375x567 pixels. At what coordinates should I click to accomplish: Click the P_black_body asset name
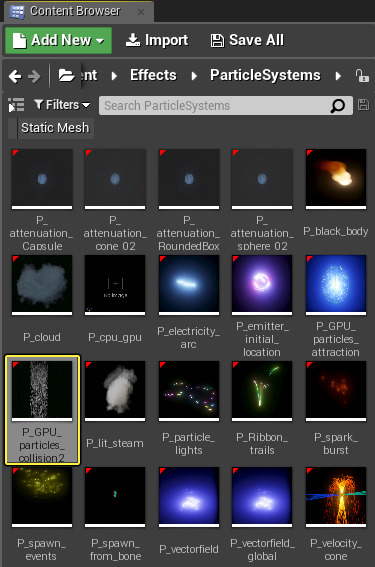click(x=336, y=231)
